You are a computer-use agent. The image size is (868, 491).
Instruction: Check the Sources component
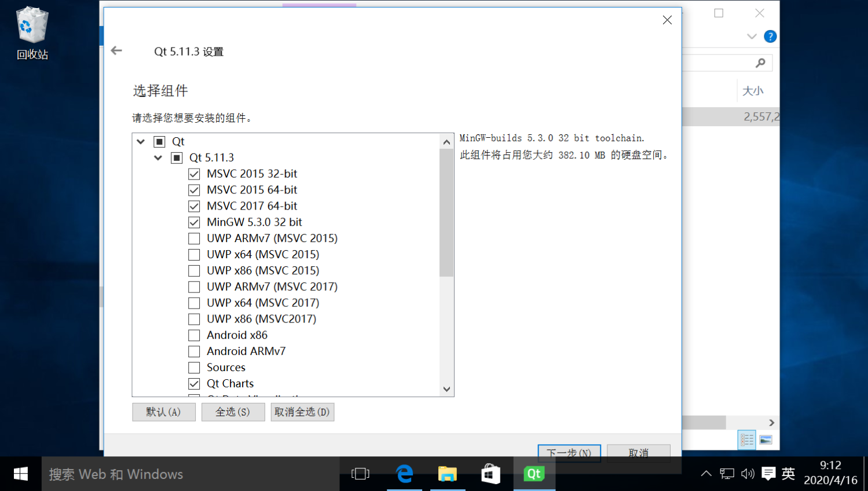194,367
